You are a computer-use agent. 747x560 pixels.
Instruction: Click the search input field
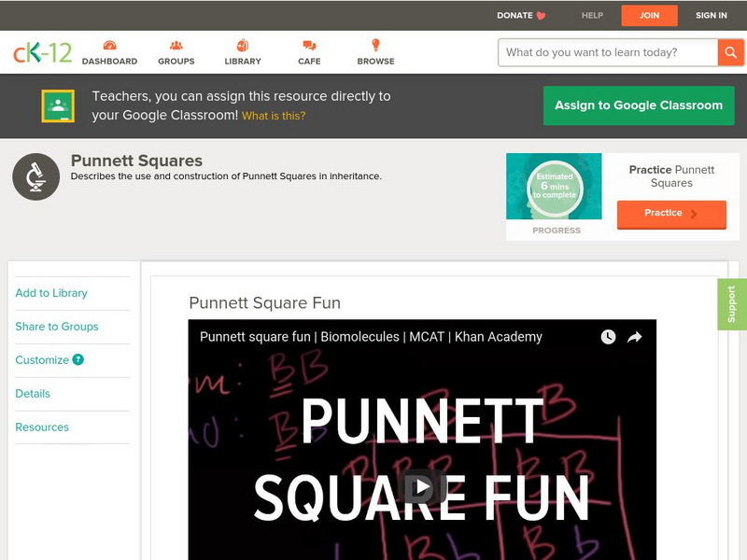(x=602, y=52)
